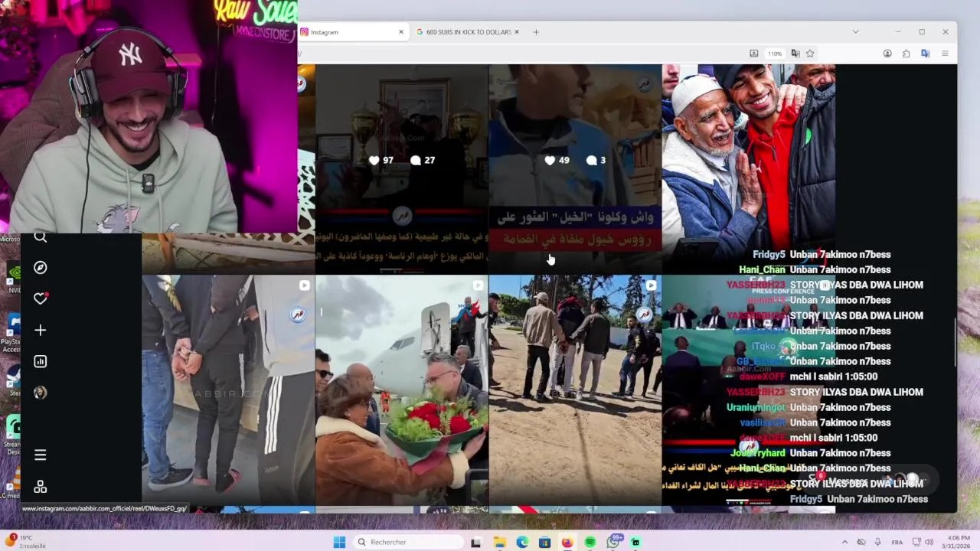This screenshot has height=551, width=980.
Task: Click the install/download page icon in address bar
Action: point(753,54)
